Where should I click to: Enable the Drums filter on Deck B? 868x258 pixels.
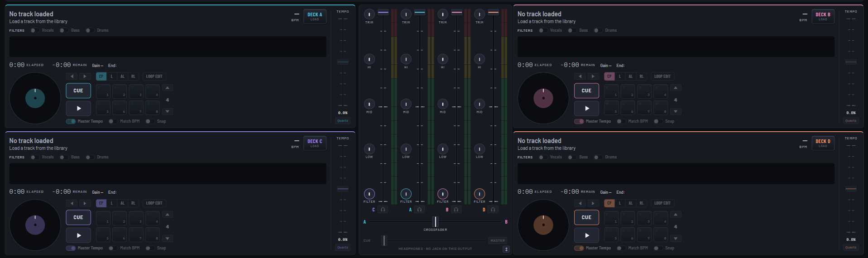[598, 30]
